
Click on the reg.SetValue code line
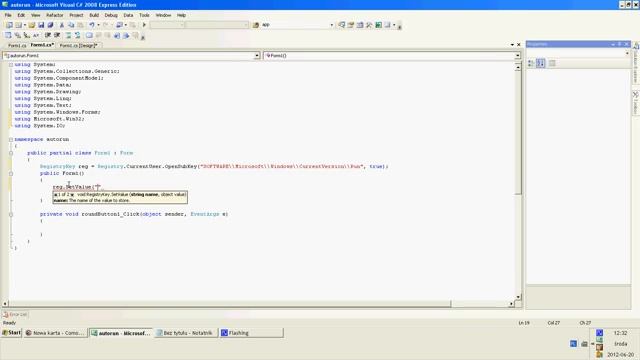(x=77, y=187)
